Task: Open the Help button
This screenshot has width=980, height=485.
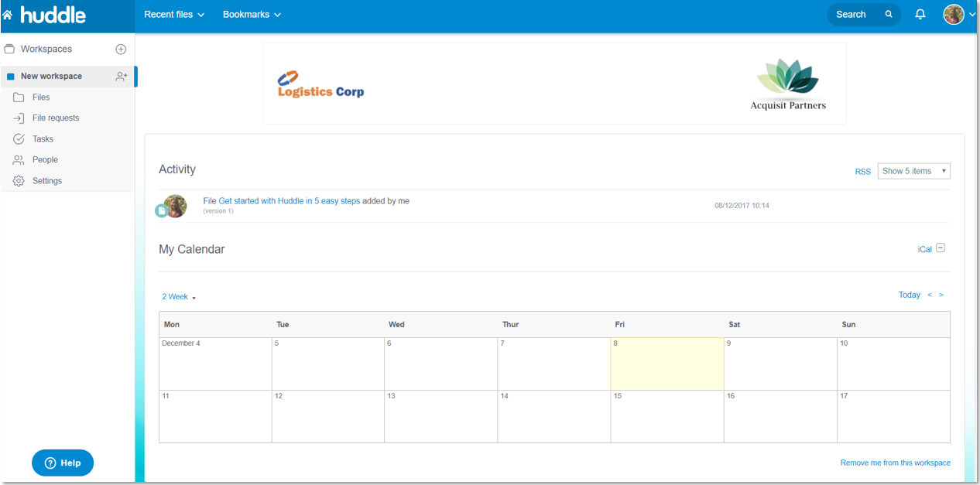Action: 63,463
